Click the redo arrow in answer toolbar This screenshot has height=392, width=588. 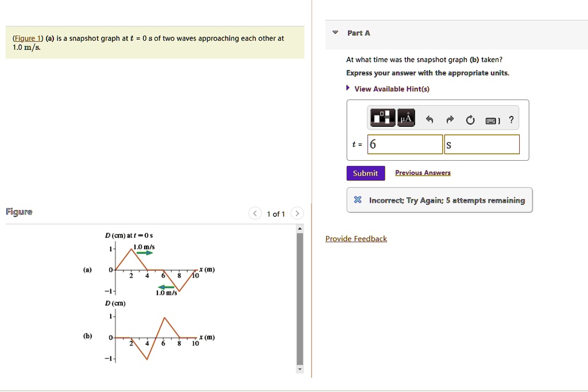click(x=450, y=119)
